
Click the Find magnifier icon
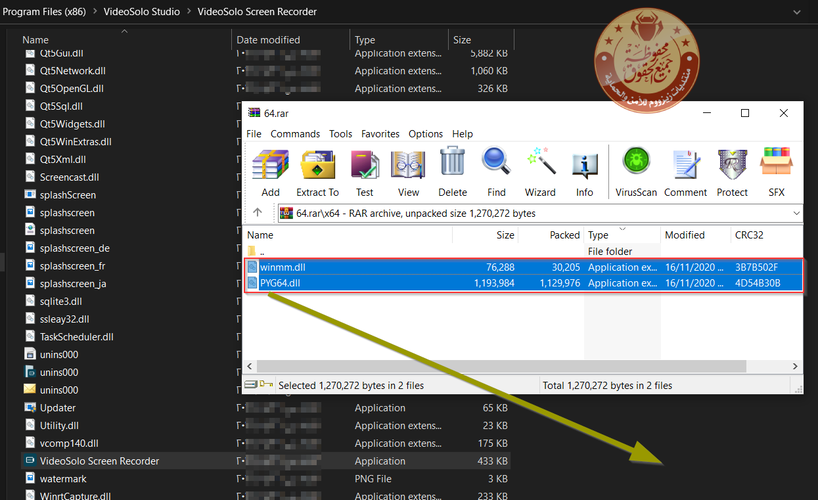pyautogui.click(x=496, y=161)
